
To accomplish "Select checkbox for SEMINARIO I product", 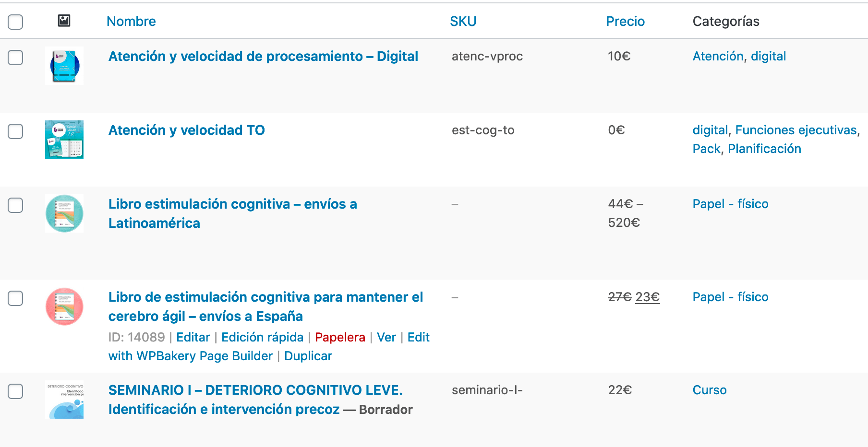I will (15, 391).
